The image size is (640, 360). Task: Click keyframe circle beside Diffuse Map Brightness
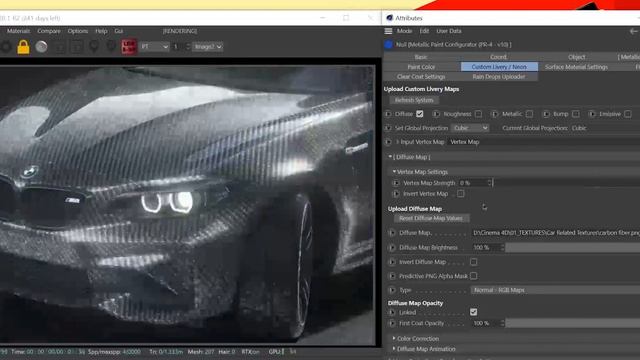[x=392, y=247]
